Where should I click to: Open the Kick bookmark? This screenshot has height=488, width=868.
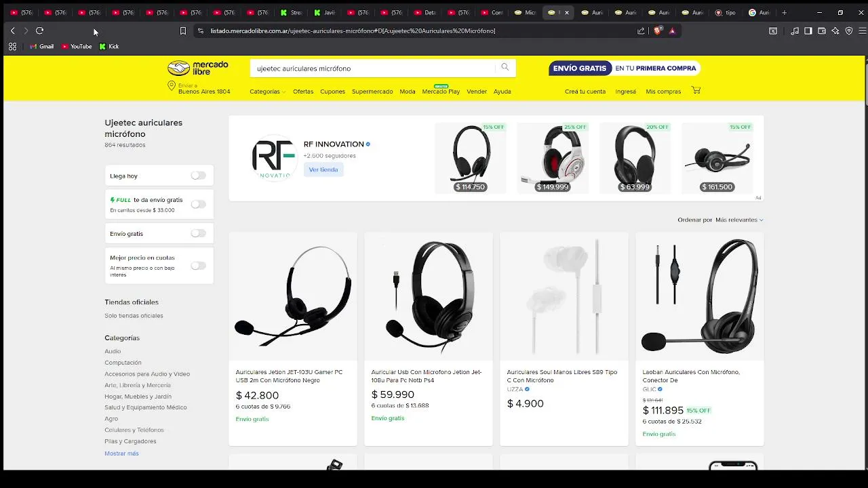click(x=109, y=46)
